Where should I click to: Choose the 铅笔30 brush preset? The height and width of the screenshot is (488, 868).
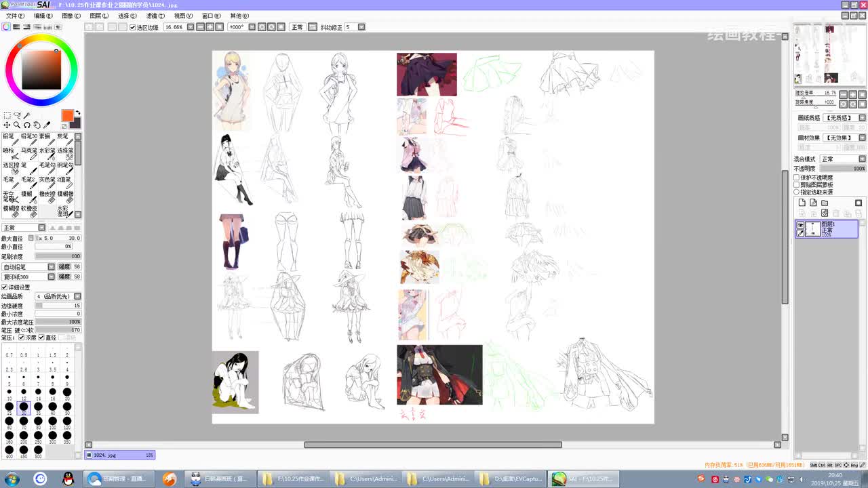tap(28, 140)
